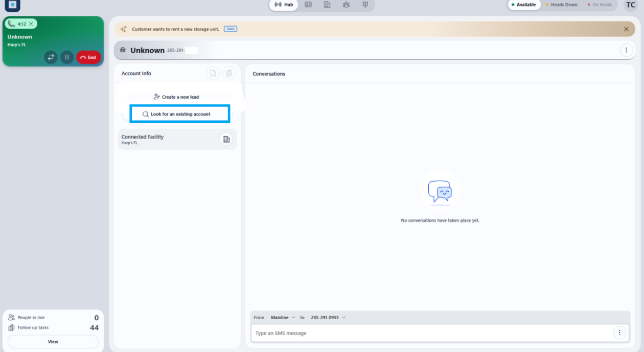The height and width of the screenshot is (352, 644).
Task: Look for an existing account
Action: (180, 114)
